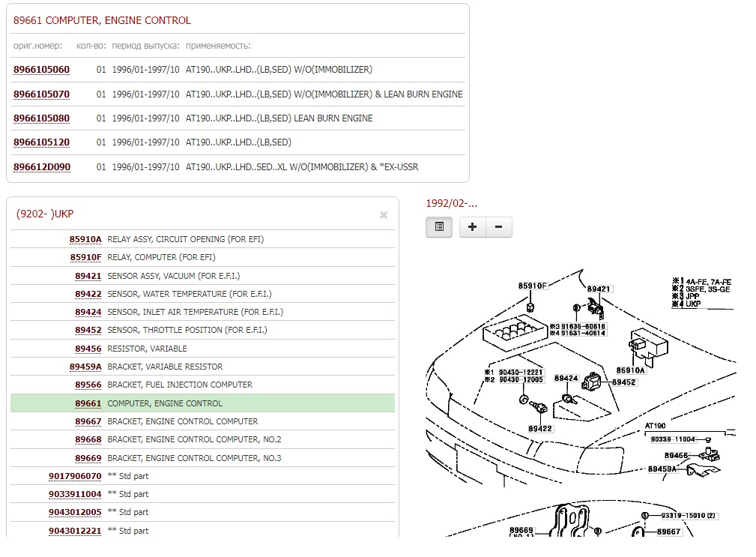Select 89669 bracket No.3 entry
The image size is (756, 557).
(x=88, y=458)
